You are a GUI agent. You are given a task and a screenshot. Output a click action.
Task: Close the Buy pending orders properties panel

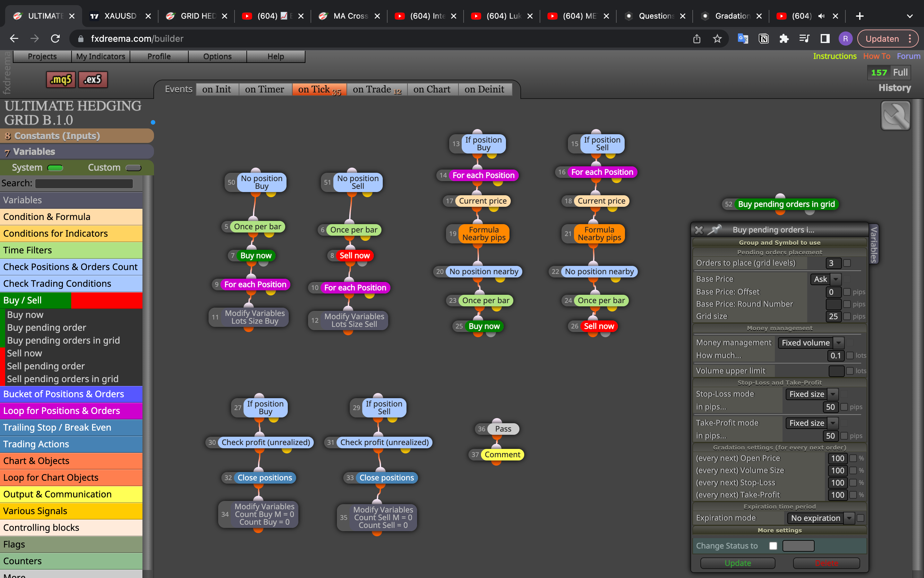699,230
